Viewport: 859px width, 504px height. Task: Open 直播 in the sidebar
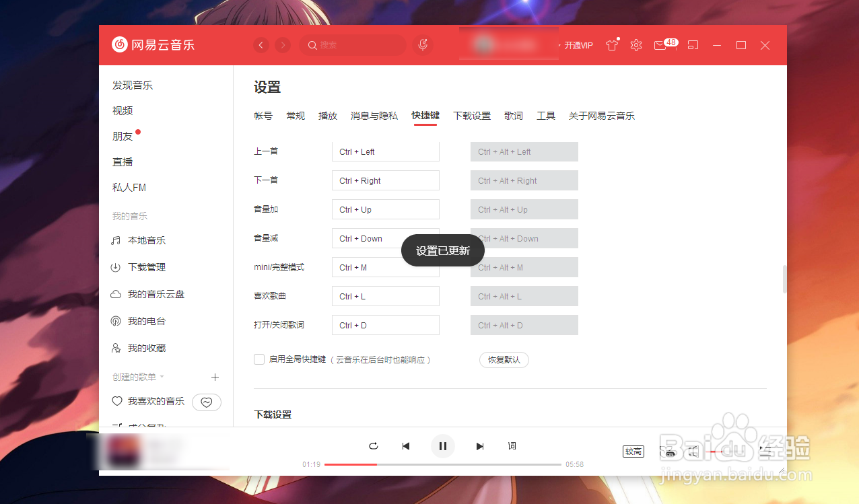tap(123, 161)
